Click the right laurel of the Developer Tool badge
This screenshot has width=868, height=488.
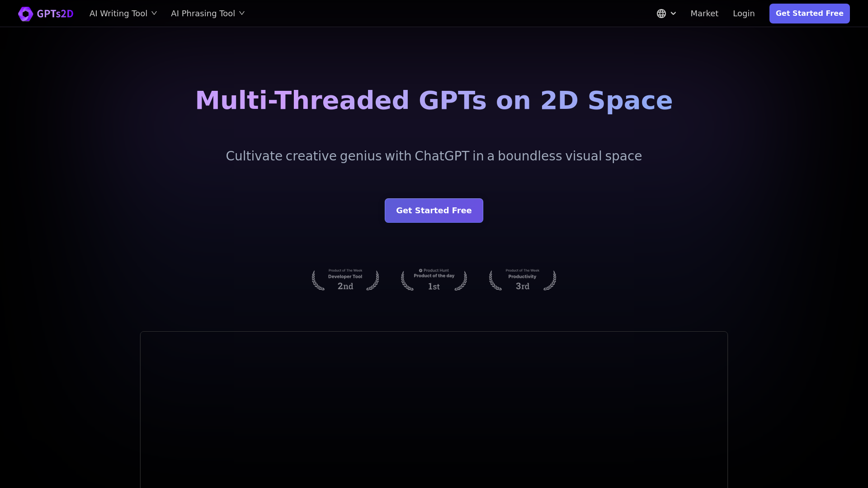pos(373,280)
